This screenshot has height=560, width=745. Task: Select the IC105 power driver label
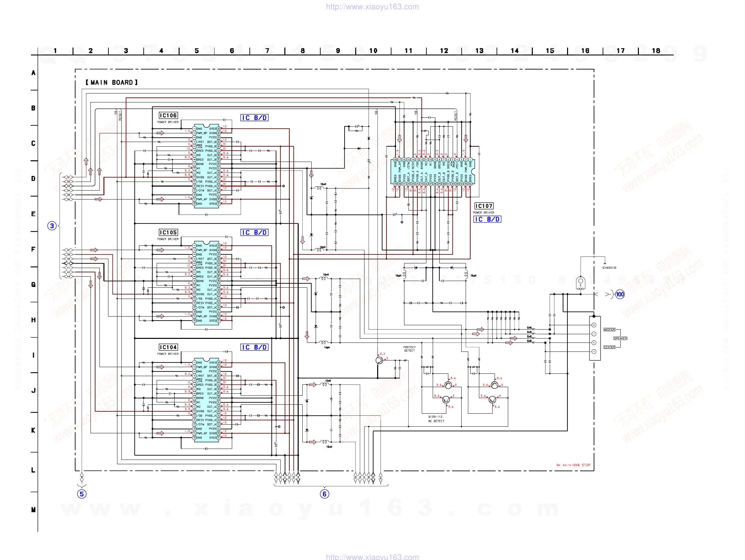[168, 232]
